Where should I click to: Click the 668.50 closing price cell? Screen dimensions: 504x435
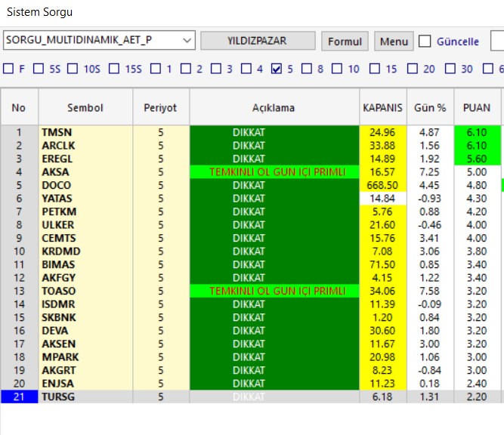pyautogui.click(x=382, y=185)
